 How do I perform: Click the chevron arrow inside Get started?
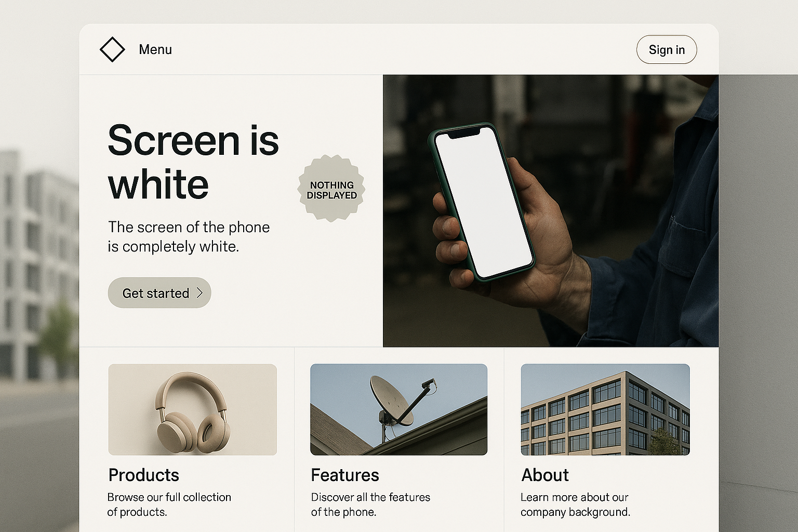(199, 293)
